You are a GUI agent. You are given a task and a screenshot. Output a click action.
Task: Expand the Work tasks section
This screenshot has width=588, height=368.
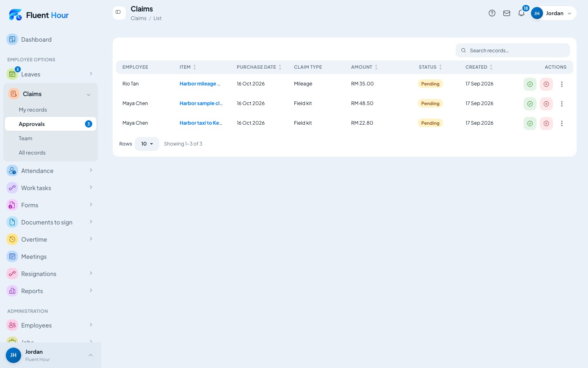click(x=51, y=188)
